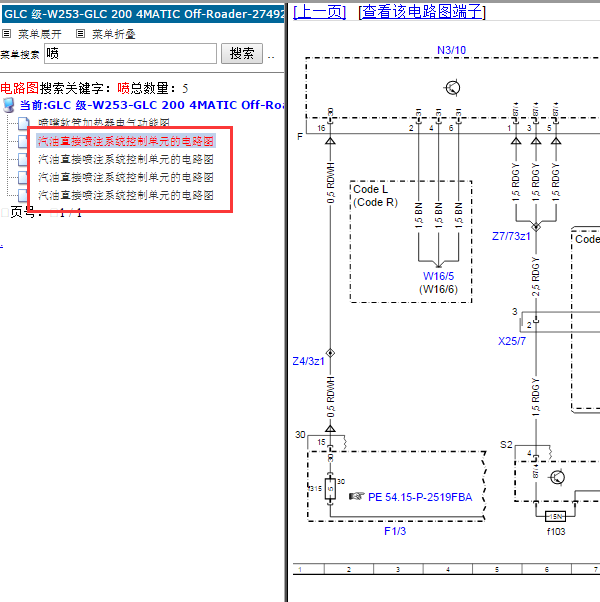
Task: Click the Z7/73z1 splice label
Action: [x=511, y=236]
